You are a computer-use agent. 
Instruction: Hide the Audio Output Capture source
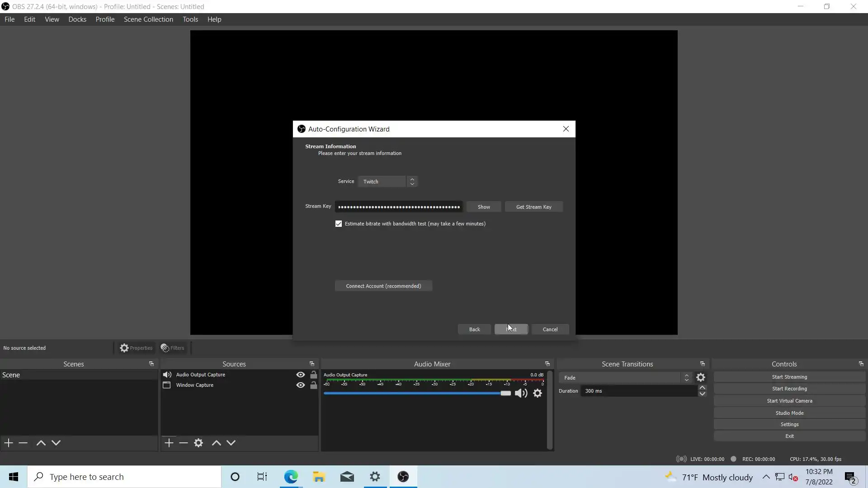coord(300,375)
